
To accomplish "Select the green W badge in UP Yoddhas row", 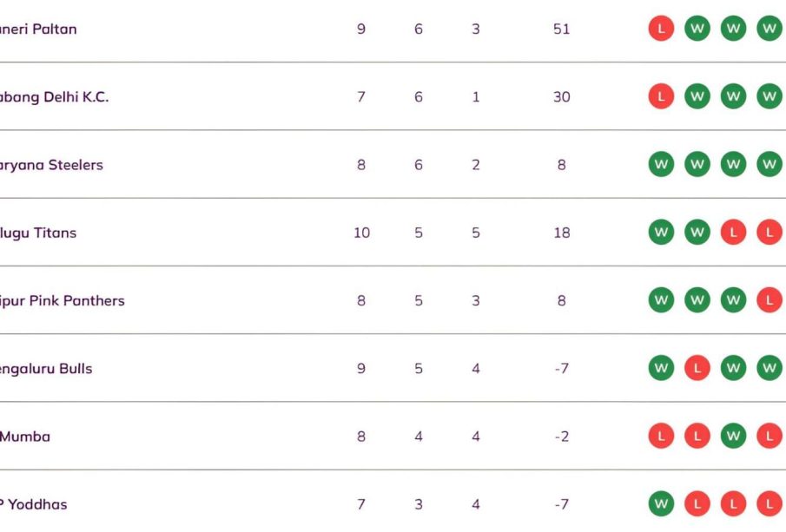I will point(661,503).
